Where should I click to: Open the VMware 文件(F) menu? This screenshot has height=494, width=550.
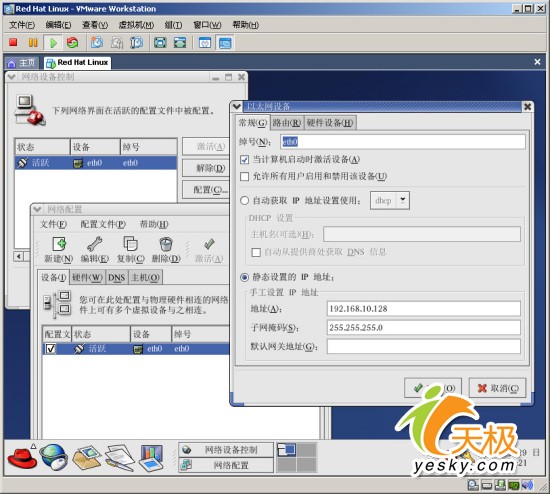22,25
